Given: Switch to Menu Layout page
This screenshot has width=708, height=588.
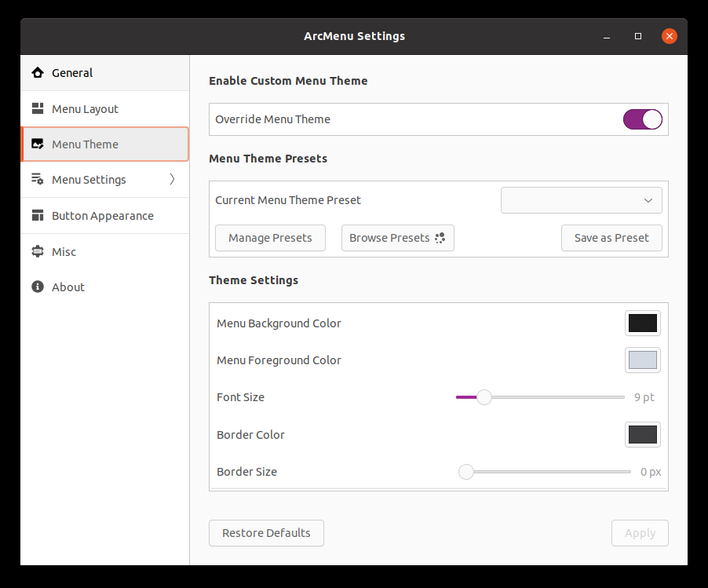Looking at the screenshot, I should tap(104, 109).
